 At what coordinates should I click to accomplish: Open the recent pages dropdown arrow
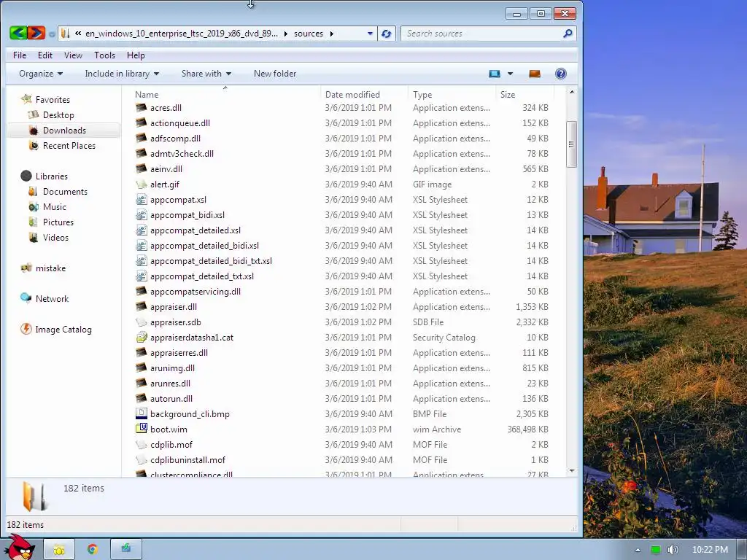[x=52, y=34]
